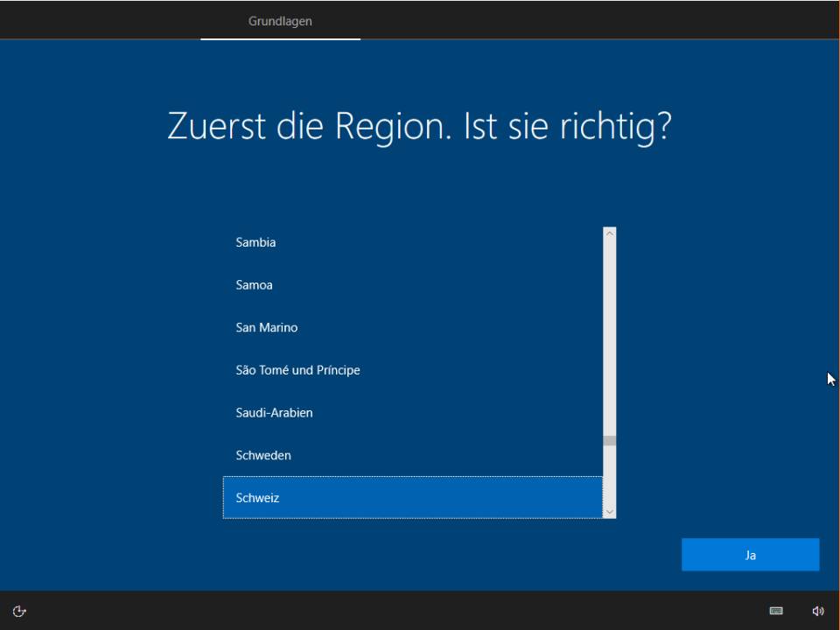
Task: Click the region list scroll-down arrow
Action: (x=610, y=511)
